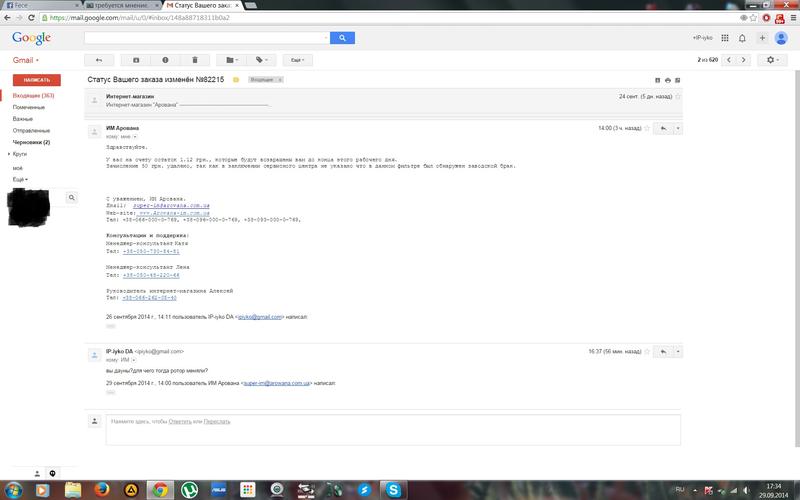Image resolution: width=800 pixels, height=500 pixels.
Task: Click the back to inbox arrow button
Action: click(99, 60)
